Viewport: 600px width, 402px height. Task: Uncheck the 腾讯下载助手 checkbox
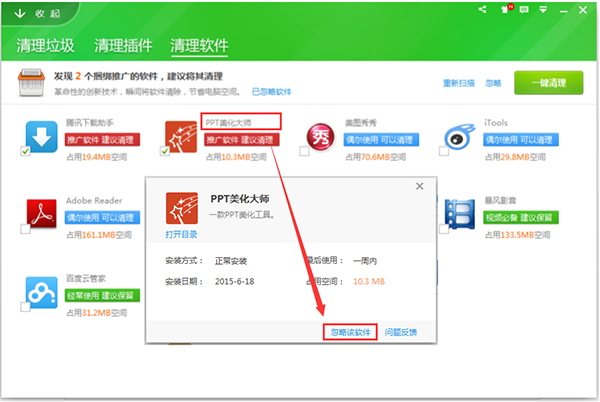tap(25, 152)
